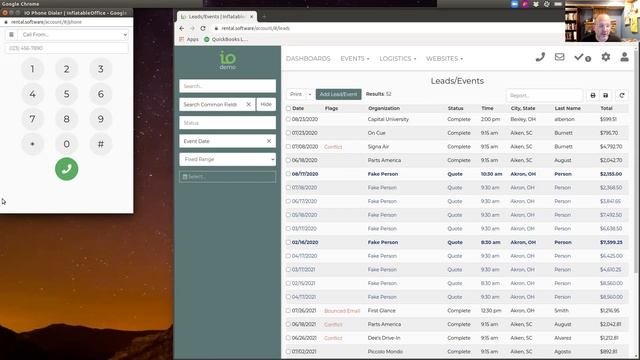Check the 06/26/2021 Dee's Drive-In row
This screenshot has width=640, height=360.
[x=289, y=338]
